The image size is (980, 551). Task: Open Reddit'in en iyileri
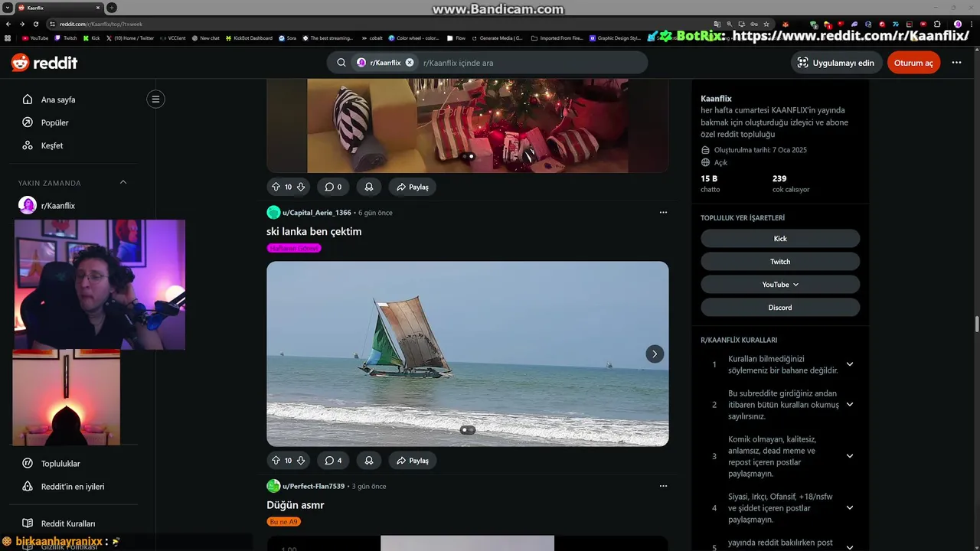[x=73, y=487]
